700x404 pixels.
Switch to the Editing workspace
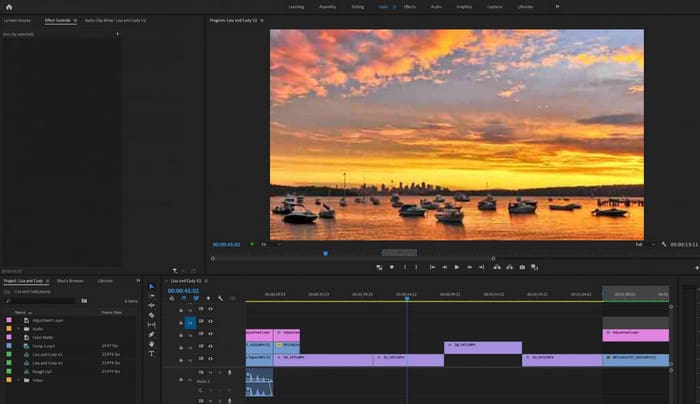[358, 7]
